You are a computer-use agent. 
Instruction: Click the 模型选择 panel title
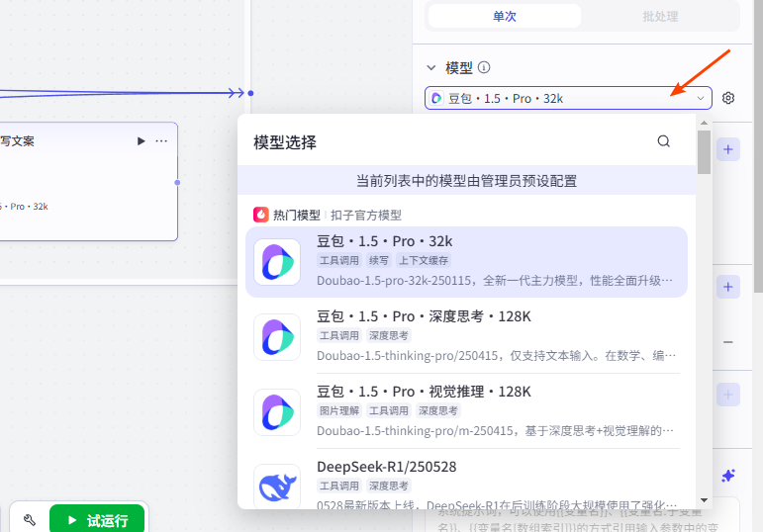[285, 142]
